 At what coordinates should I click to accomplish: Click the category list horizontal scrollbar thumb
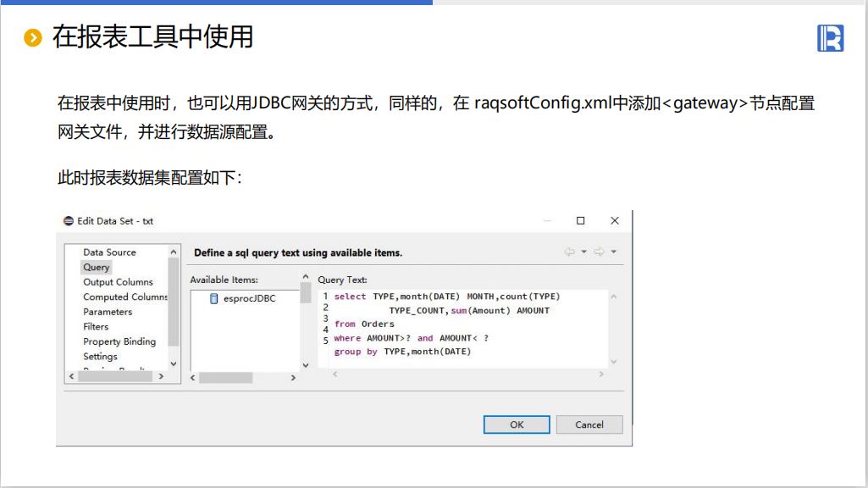coord(115,376)
